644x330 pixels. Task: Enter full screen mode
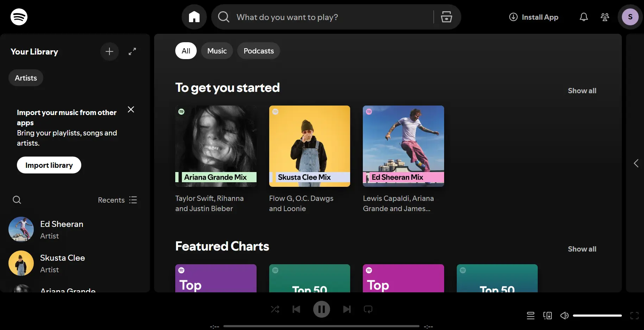pyautogui.click(x=634, y=316)
